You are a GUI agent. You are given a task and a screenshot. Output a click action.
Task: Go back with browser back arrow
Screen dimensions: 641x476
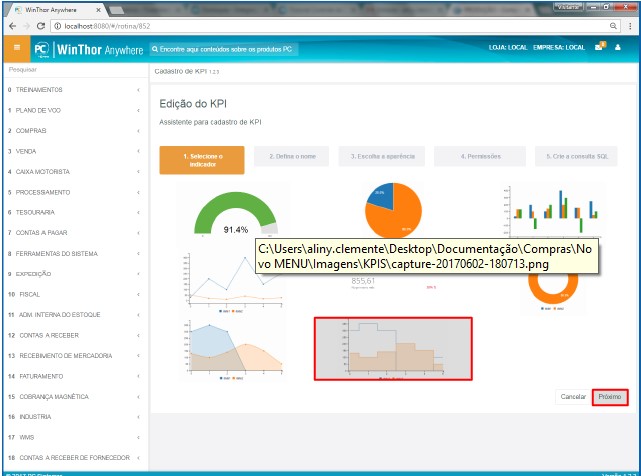coord(13,26)
